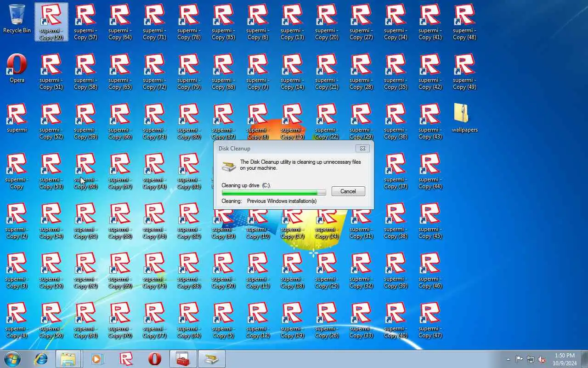Viewport: 588px width, 368px height.
Task: Select supermi - Copy (25) icon
Action: pyautogui.click(x=327, y=270)
